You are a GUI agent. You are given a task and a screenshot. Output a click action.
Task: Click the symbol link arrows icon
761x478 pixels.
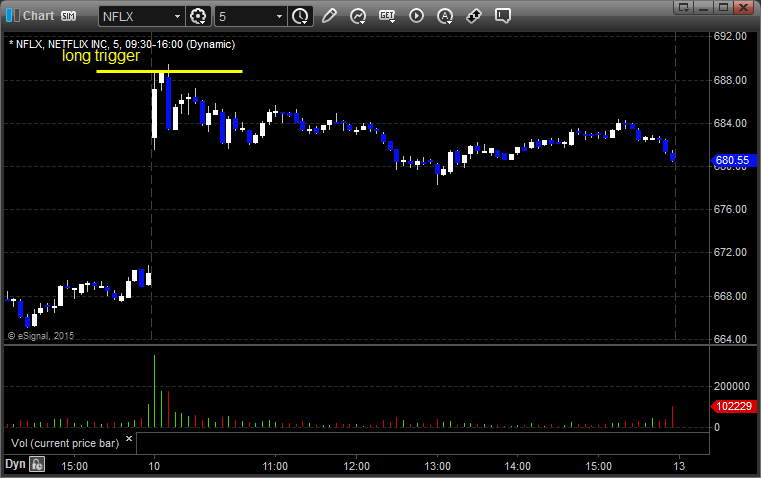click(474, 16)
